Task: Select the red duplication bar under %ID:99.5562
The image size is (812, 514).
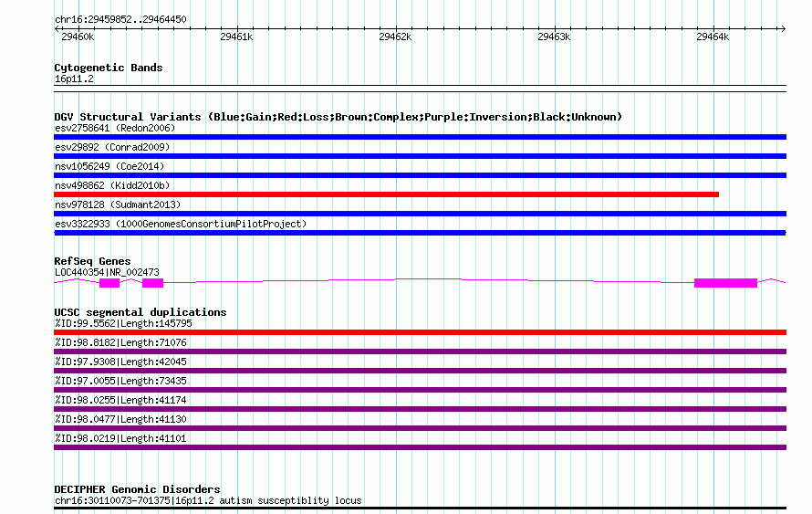Action: (x=420, y=332)
